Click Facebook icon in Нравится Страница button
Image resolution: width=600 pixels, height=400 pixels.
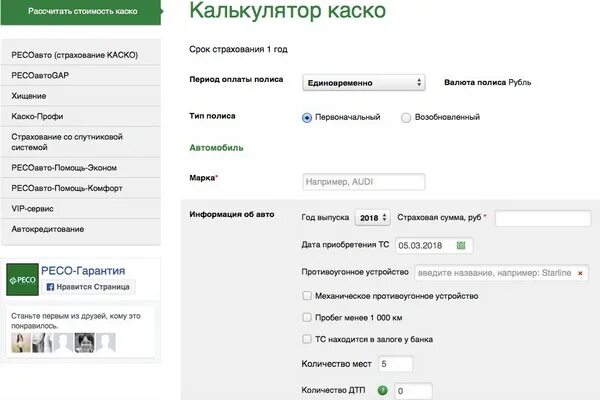tap(50, 287)
